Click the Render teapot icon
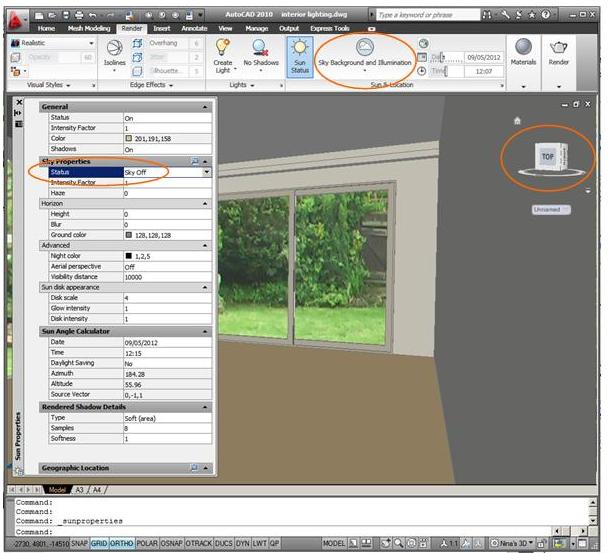The width and height of the screenshot is (611, 553). [x=558, y=48]
